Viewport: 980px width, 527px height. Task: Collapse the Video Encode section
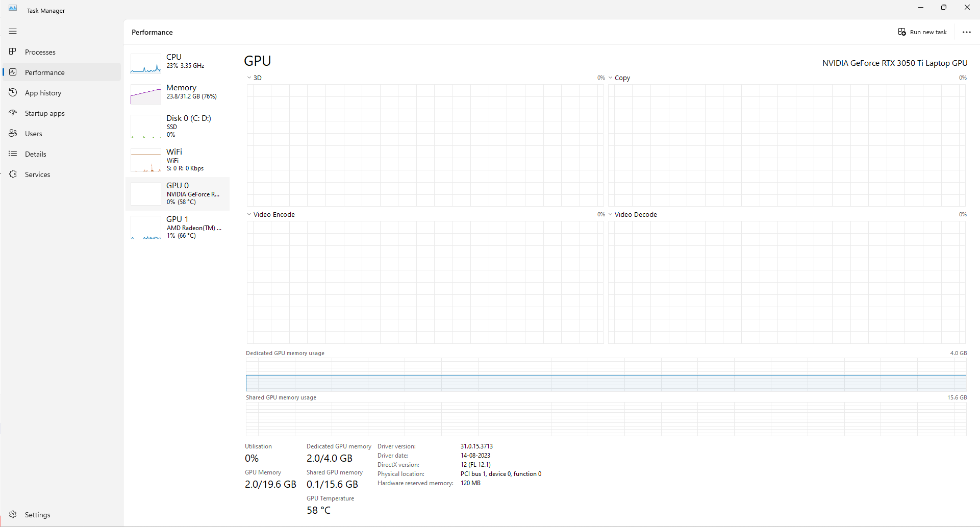coord(249,214)
